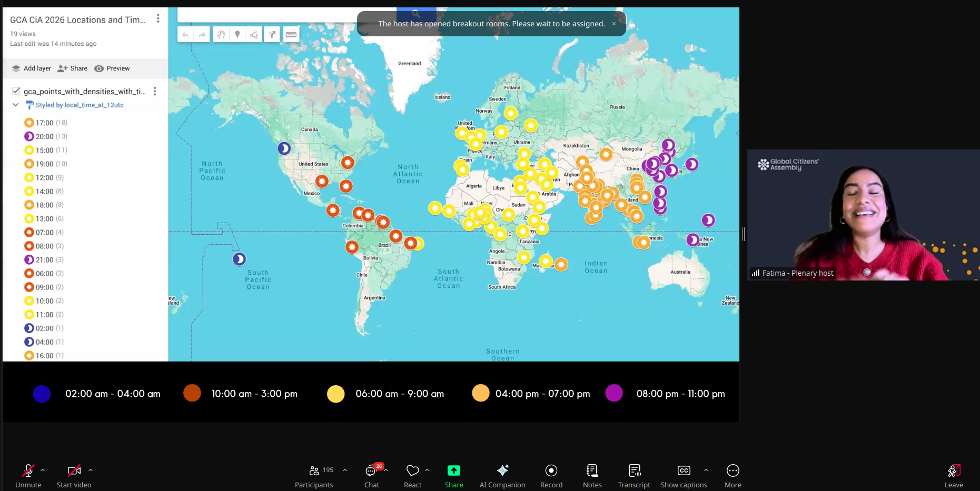Open the AI Companion panel
This screenshot has height=491, width=980.
coord(502,476)
